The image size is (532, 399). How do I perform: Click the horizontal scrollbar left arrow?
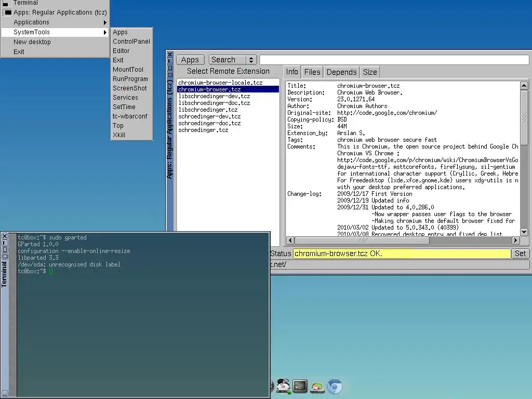pyautogui.click(x=290, y=240)
